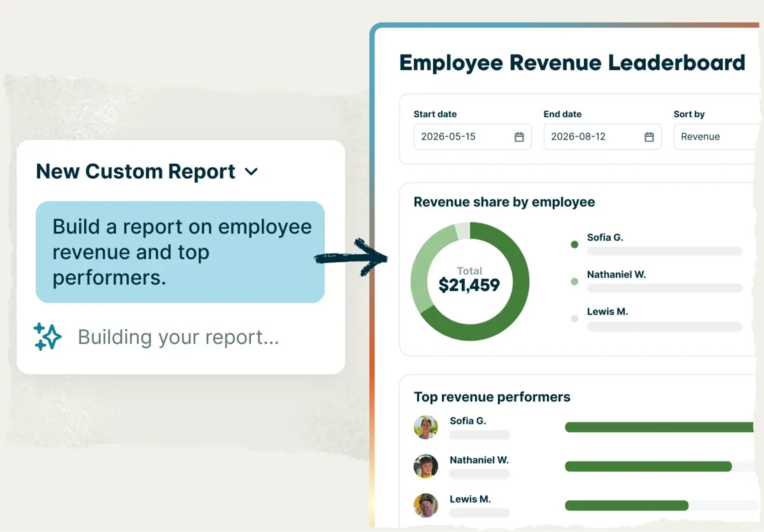Click the $21,459 total in donut chart
764x532 pixels.
469,285
